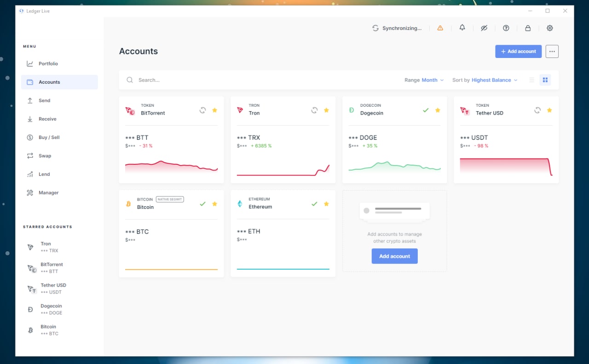Viewport: 589px width, 364px height.
Task: Click Tether USD card sync icon
Action: pyautogui.click(x=537, y=110)
